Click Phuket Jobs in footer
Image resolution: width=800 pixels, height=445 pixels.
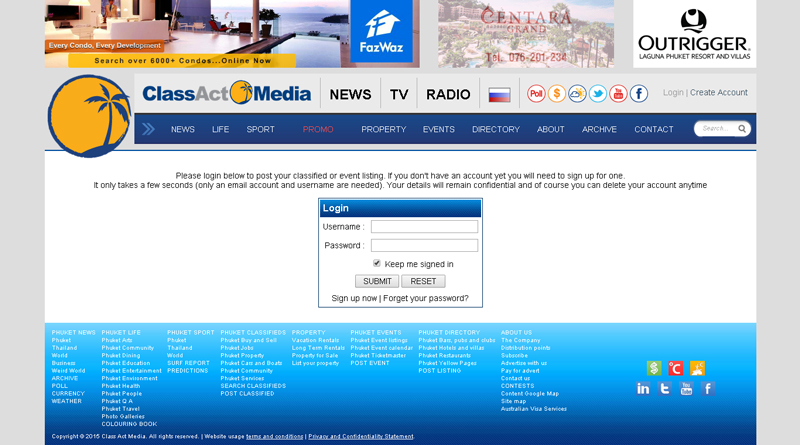tap(237, 348)
